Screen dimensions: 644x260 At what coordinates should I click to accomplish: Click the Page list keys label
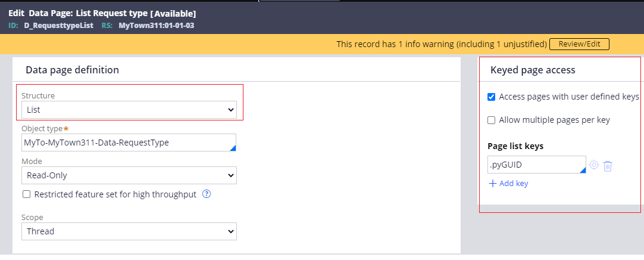515,146
